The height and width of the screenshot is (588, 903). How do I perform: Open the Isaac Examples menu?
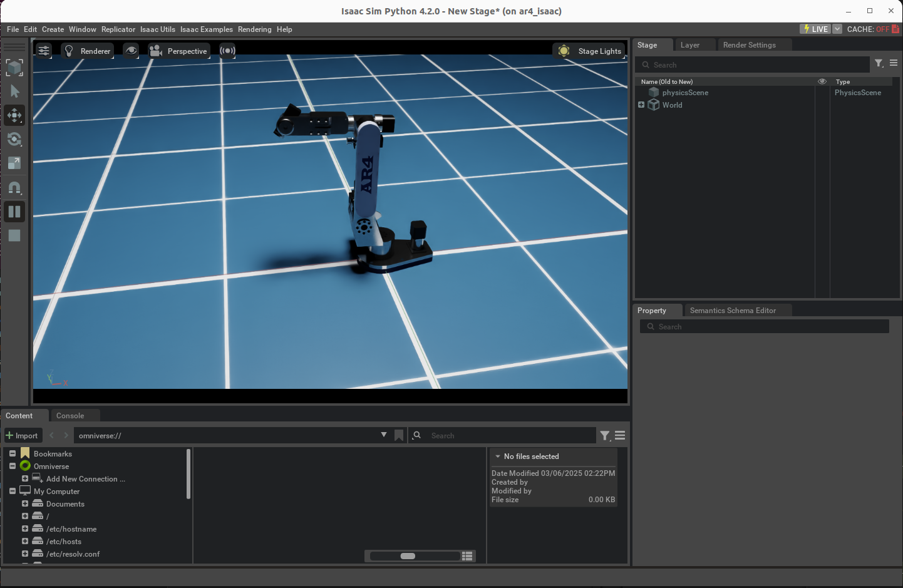[206, 29]
